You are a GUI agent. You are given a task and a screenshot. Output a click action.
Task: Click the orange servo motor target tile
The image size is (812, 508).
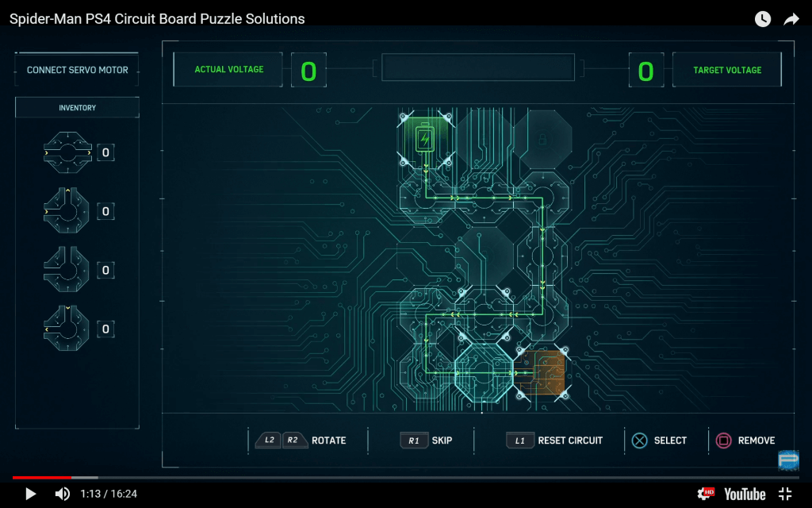click(x=542, y=372)
